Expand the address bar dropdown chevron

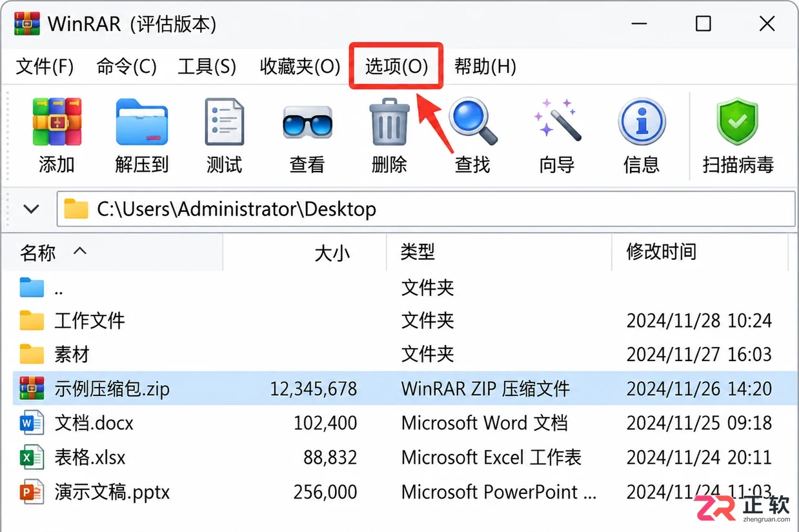pyautogui.click(x=31, y=209)
